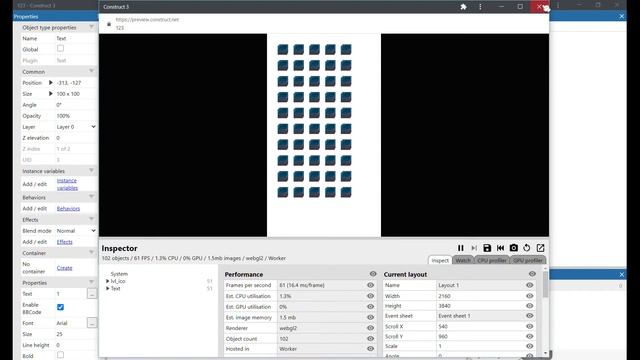The image size is (640, 360).
Task: Expand the Size property arrow
Action: pos(51,93)
